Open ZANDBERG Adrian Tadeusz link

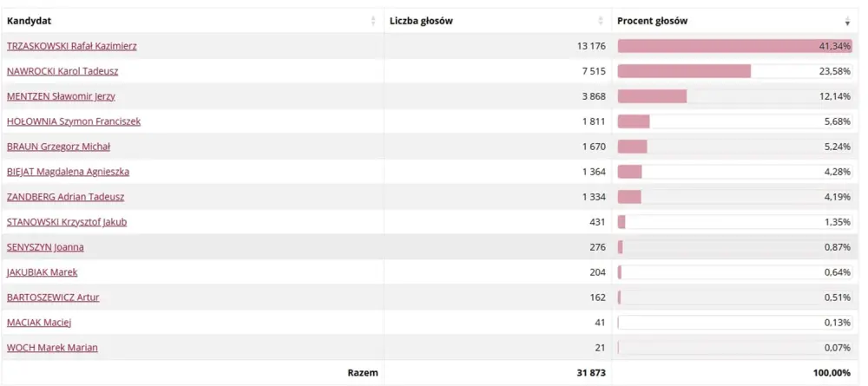[65, 197]
